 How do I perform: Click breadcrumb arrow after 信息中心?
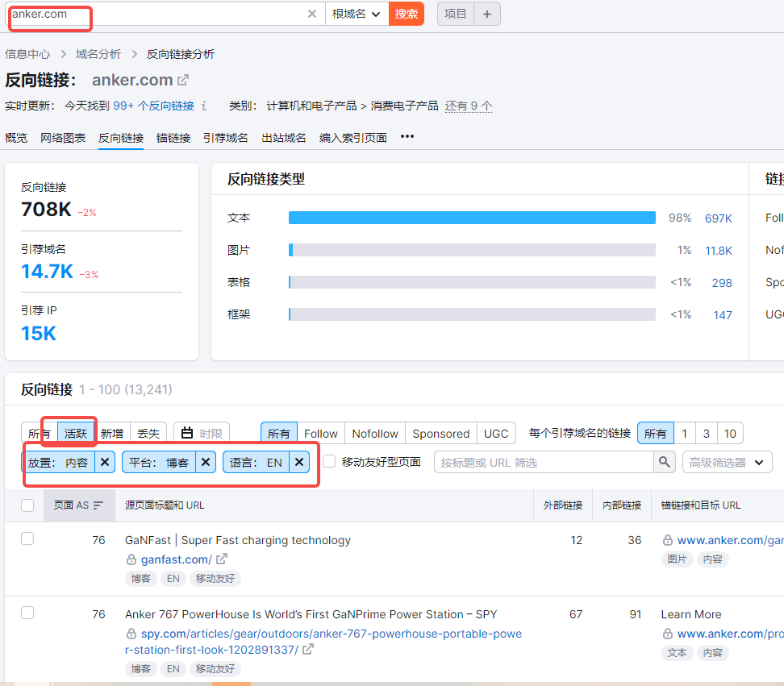(64, 54)
